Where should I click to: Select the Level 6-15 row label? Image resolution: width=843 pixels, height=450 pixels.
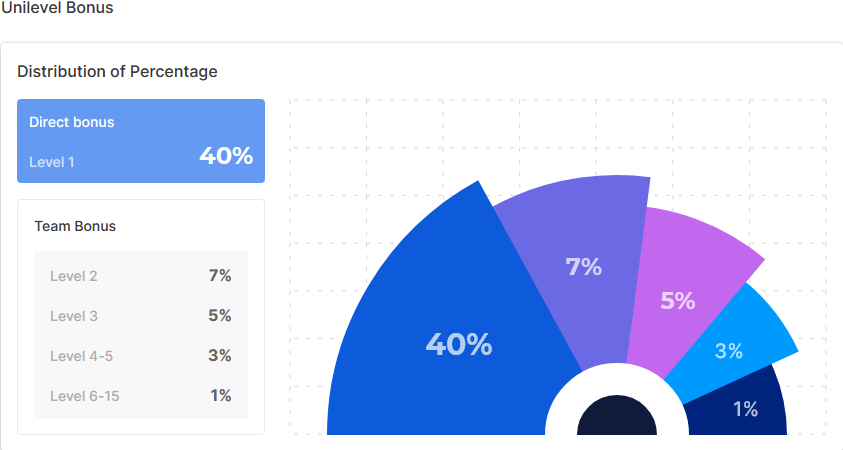[x=85, y=396]
